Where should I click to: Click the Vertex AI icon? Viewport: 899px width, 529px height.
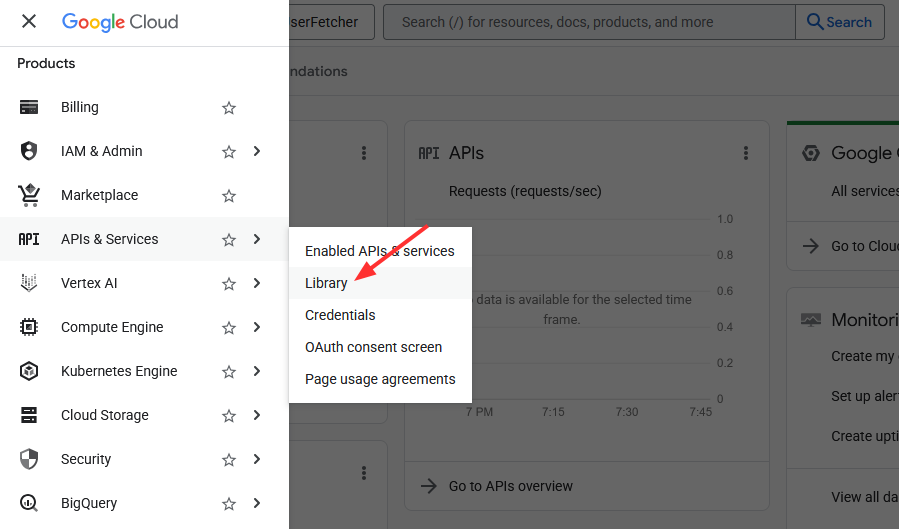tap(29, 283)
